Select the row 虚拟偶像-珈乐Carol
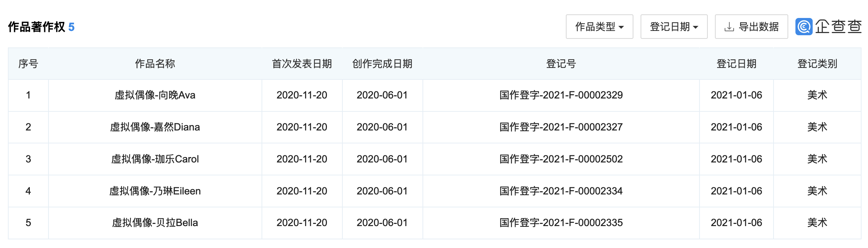Screen dimensions: 868x248 tap(435, 159)
